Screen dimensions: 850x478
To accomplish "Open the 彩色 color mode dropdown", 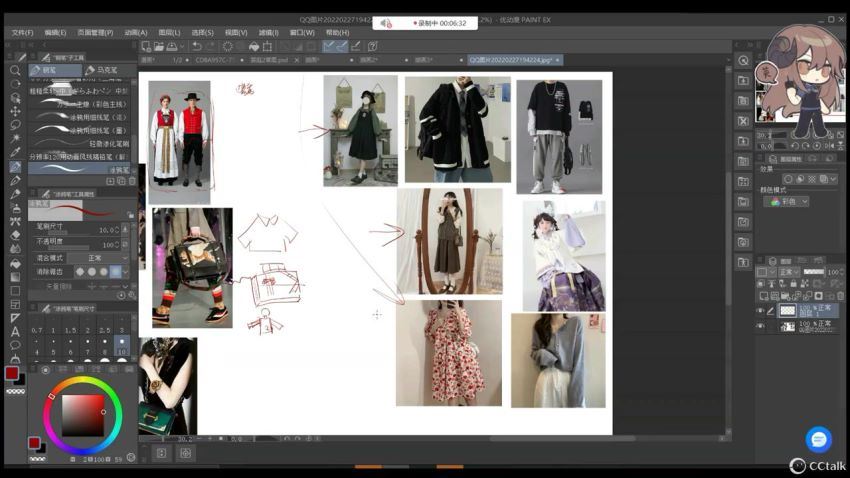I will click(787, 202).
